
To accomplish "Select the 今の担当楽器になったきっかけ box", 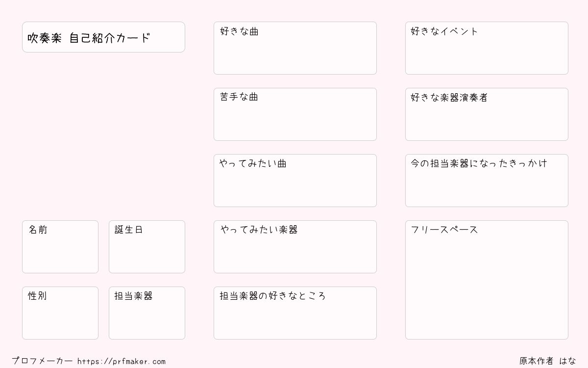I will point(487,181).
